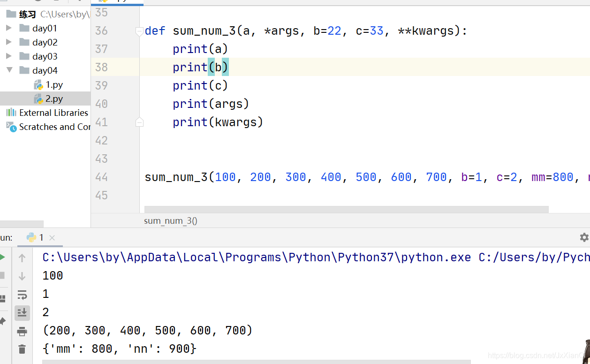Select the day03 folder in project tree
This screenshot has height=364, width=590.
pyautogui.click(x=45, y=56)
